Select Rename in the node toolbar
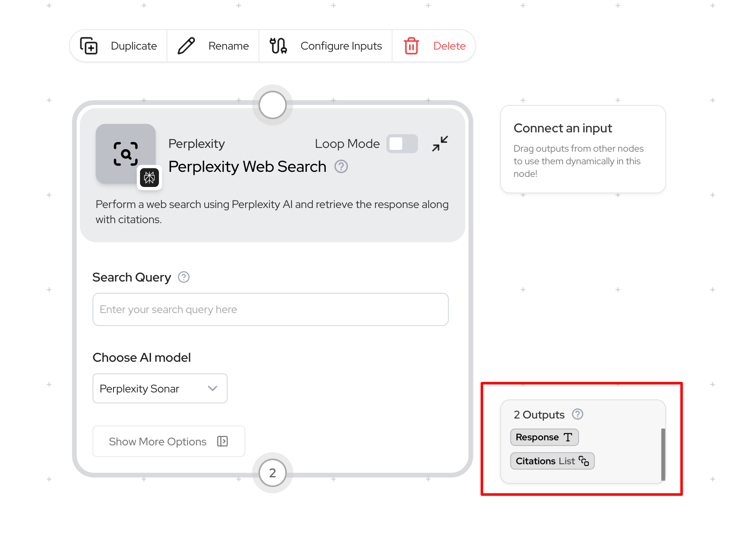The height and width of the screenshot is (542, 756). (x=213, y=46)
